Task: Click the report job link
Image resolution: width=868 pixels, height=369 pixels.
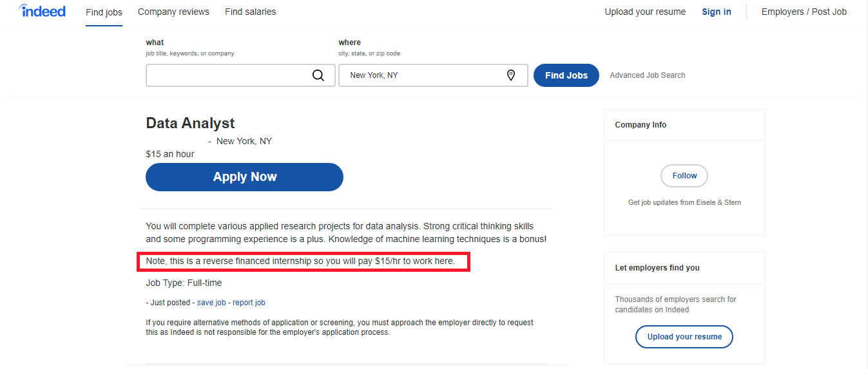Action: [249, 303]
